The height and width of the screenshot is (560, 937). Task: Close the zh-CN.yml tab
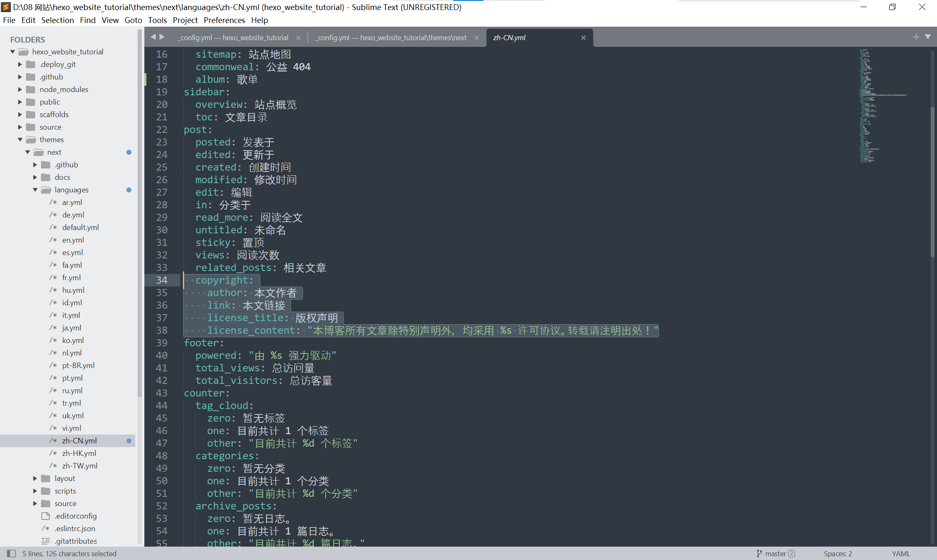pos(583,38)
